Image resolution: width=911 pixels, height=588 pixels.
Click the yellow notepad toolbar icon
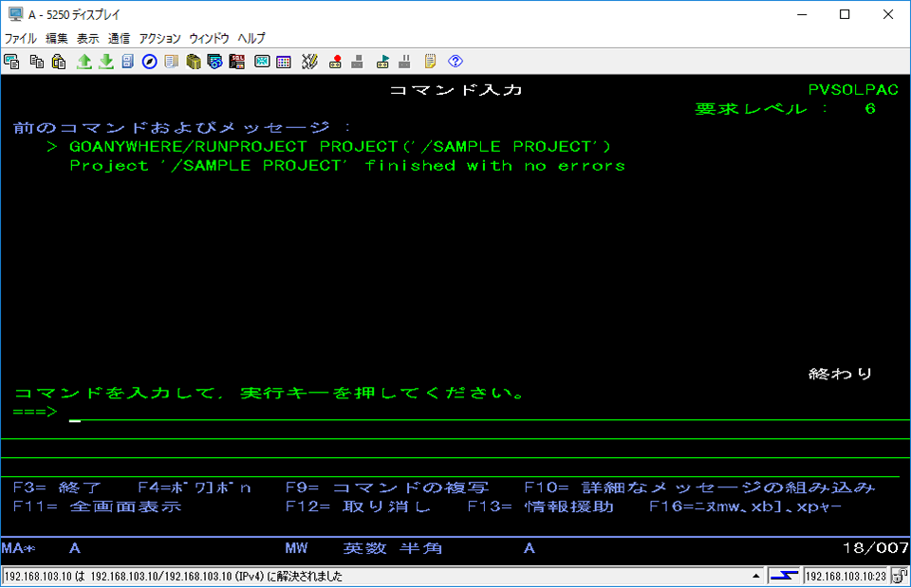(x=430, y=62)
